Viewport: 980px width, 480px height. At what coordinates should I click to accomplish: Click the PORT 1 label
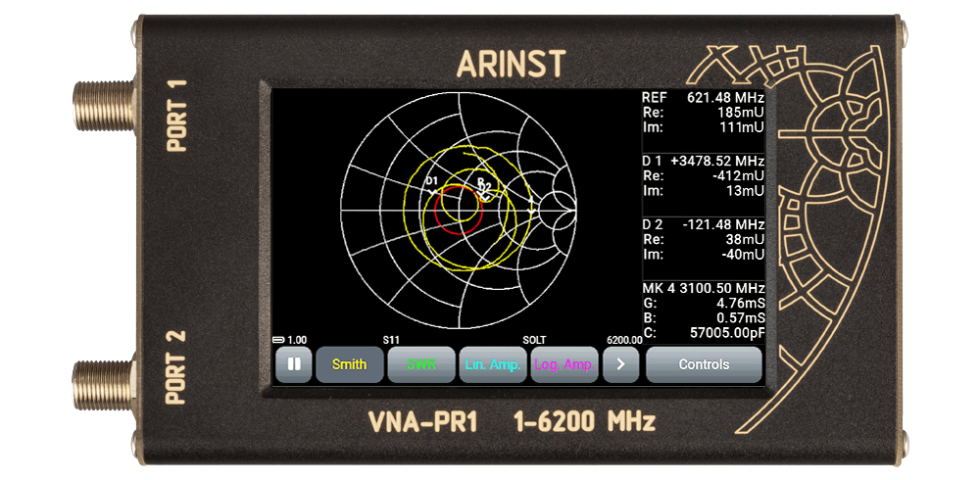[178, 117]
